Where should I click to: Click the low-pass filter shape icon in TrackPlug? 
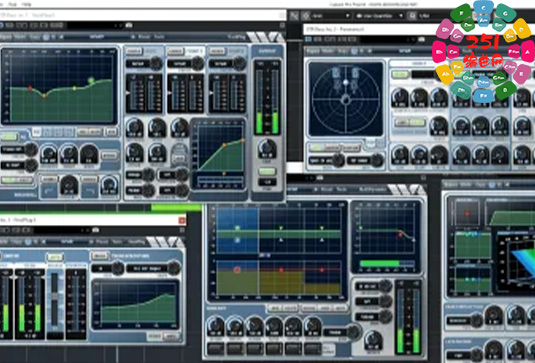[89, 191]
